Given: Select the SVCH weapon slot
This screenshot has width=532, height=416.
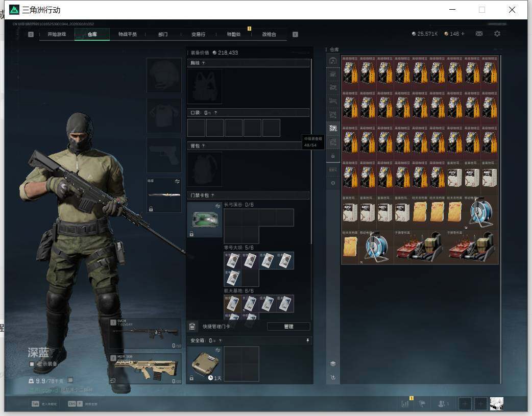Looking at the screenshot, I should [x=145, y=333].
